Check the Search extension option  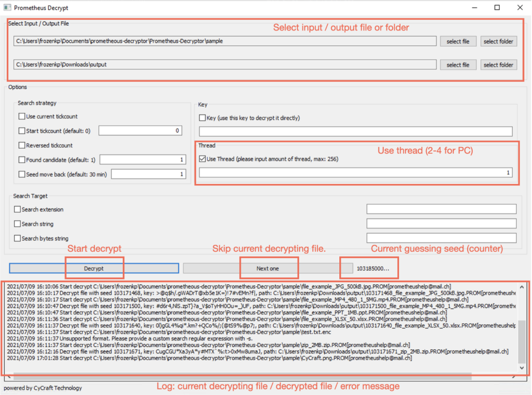click(18, 209)
